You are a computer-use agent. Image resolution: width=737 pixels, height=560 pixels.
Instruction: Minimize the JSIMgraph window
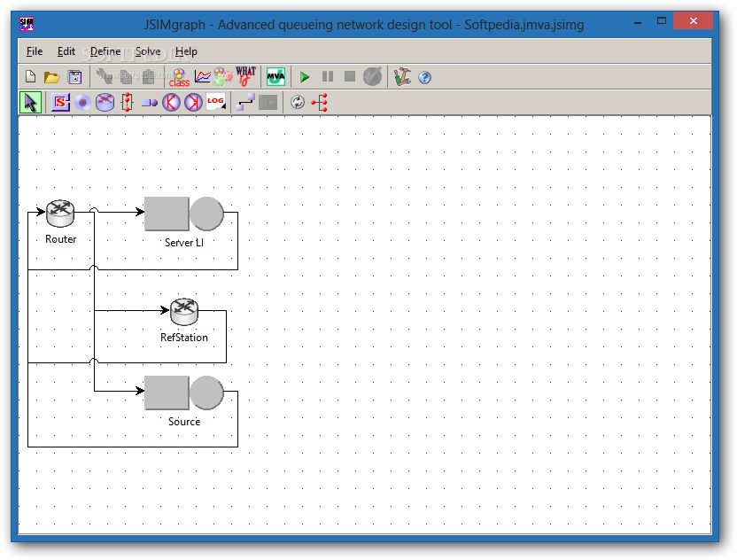[x=638, y=22]
